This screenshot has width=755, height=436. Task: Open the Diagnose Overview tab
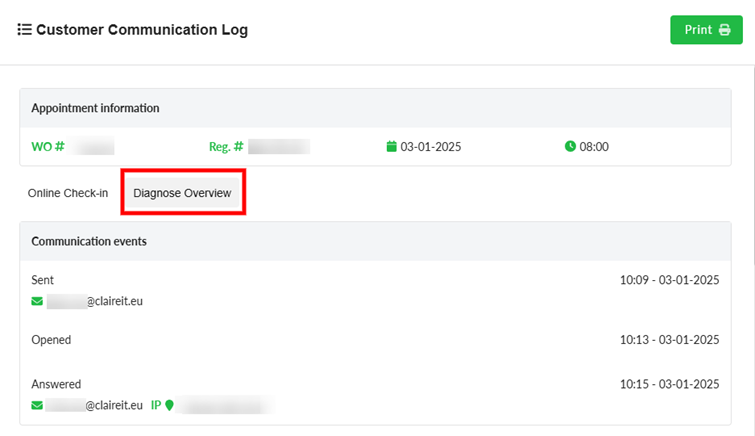tap(182, 193)
